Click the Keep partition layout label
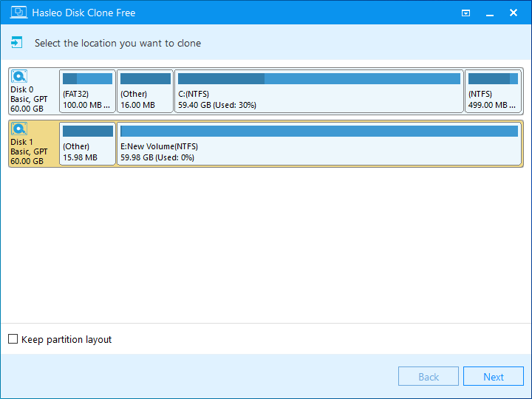532x399 pixels. tap(66, 340)
